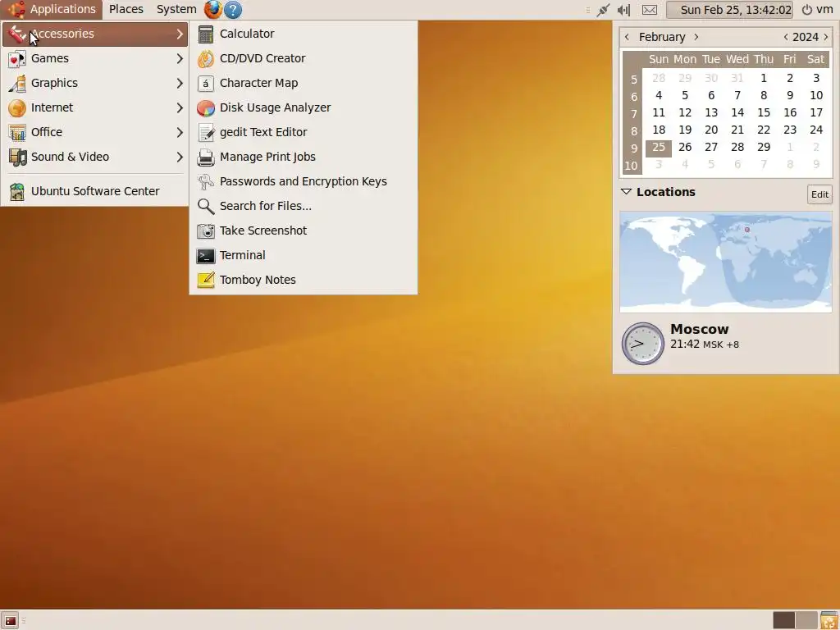
Task: Select February 29 in the calendar
Action: (x=764, y=147)
